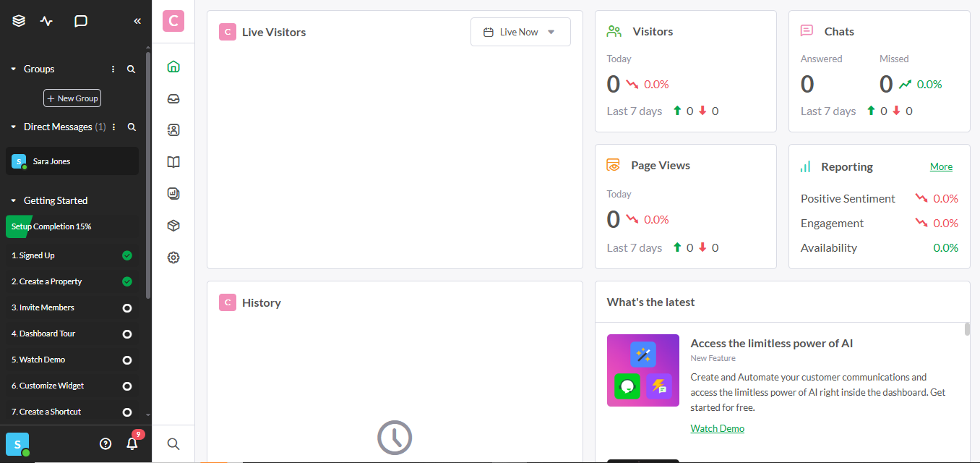Click the Visitors people icon
The height and width of the screenshot is (463, 980).
coord(614,32)
